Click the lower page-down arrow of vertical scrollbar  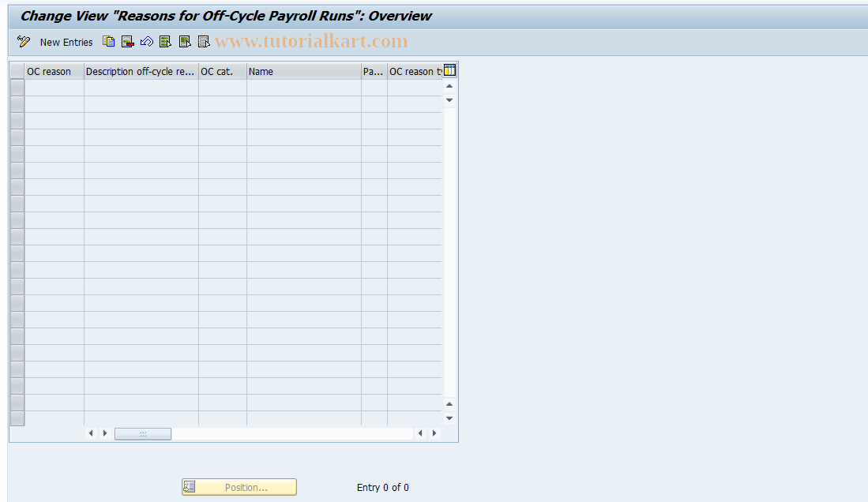pyautogui.click(x=449, y=418)
